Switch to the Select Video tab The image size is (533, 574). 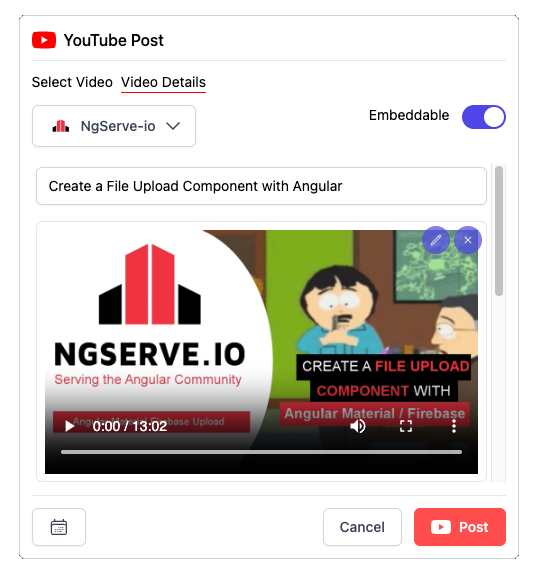[72, 82]
